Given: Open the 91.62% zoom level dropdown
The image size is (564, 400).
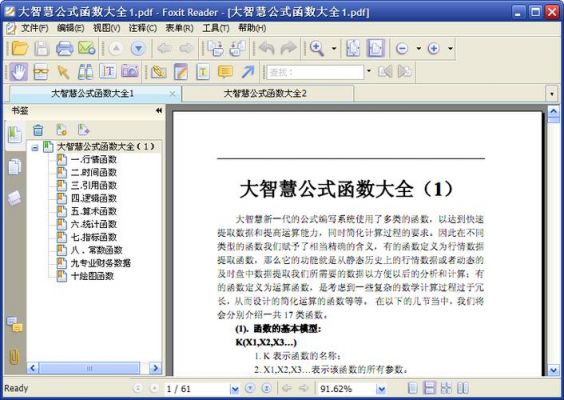Looking at the screenshot, I should 381,389.
